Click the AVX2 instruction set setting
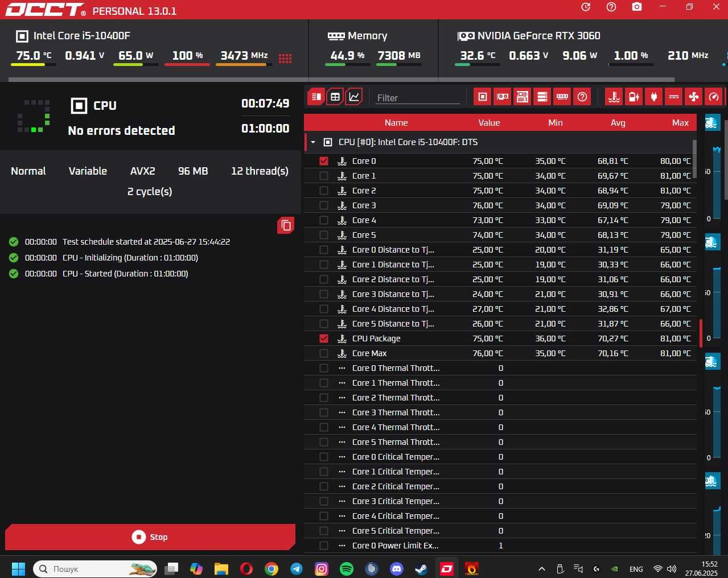This screenshot has width=728, height=578. coord(142,171)
